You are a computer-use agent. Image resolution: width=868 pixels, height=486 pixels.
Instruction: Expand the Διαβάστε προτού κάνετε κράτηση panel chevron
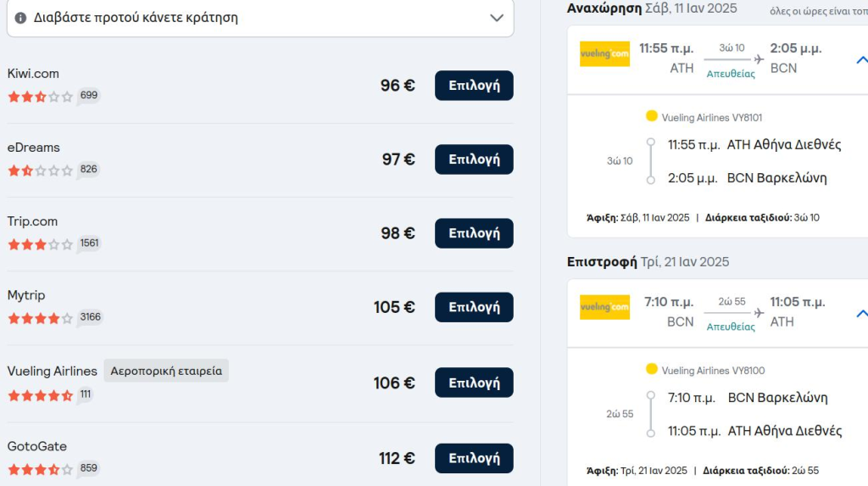(497, 18)
